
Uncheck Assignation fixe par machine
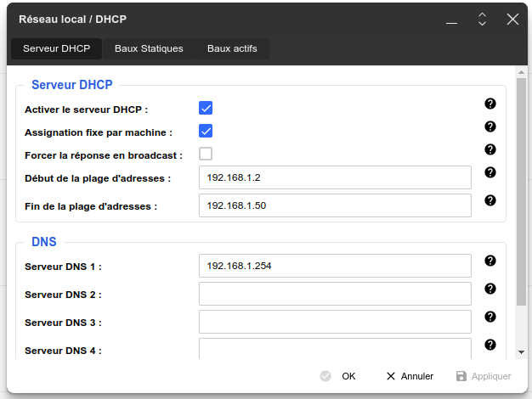point(206,131)
